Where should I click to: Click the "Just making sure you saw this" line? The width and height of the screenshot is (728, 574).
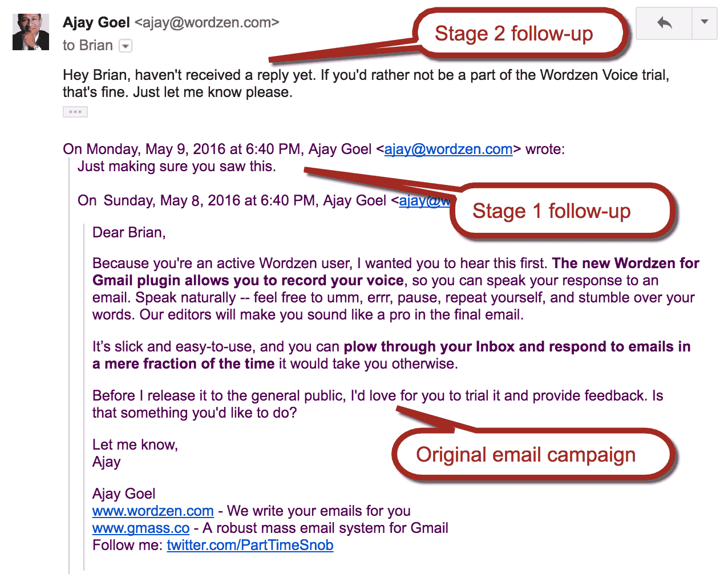coord(176,167)
